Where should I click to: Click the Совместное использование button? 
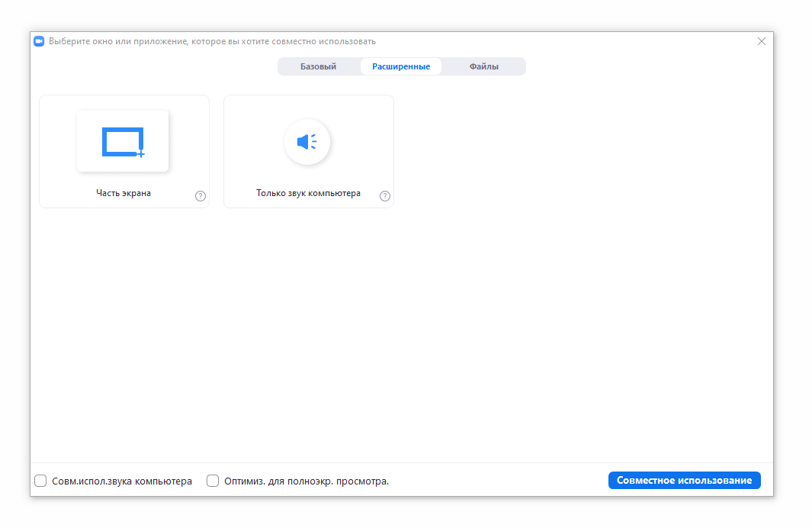coord(684,481)
